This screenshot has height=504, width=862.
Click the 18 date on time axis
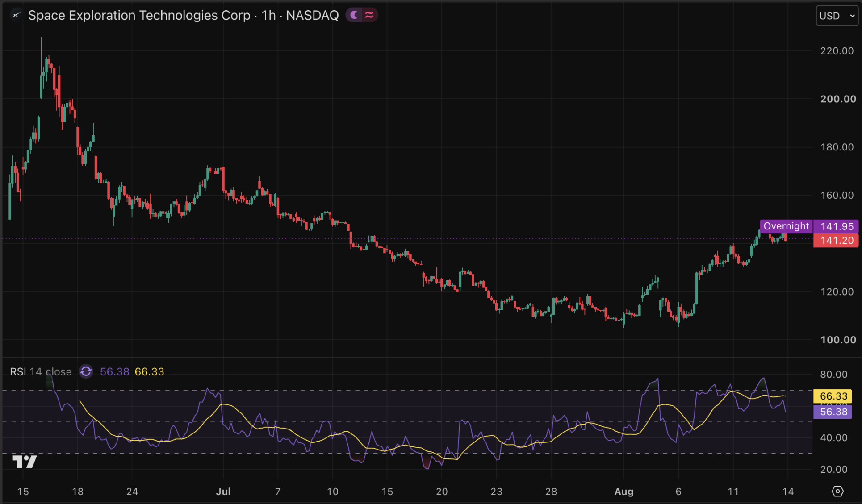(78, 492)
